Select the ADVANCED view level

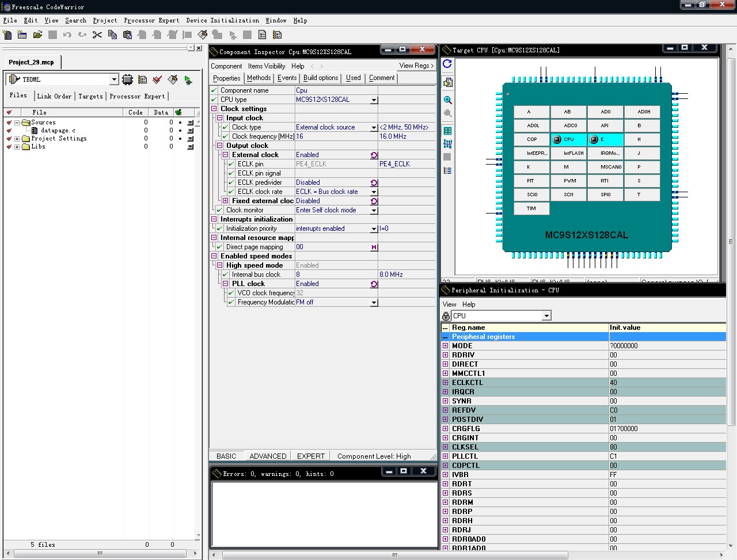click(268, 456)
